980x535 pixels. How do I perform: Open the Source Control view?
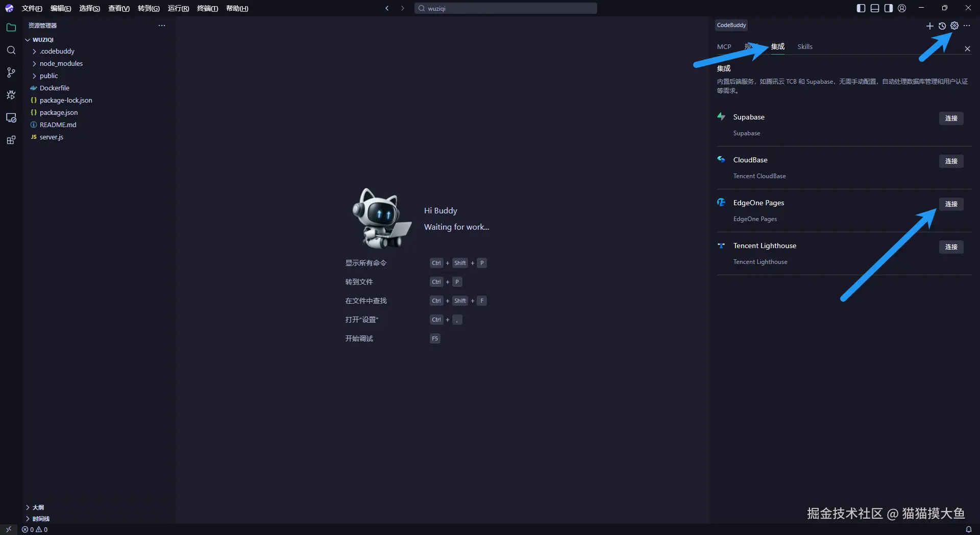pos(11,72)
